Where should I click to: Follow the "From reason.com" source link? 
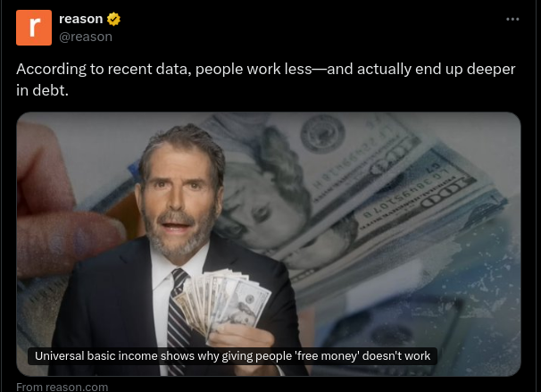pyautogui.click(x=62, y=387)
